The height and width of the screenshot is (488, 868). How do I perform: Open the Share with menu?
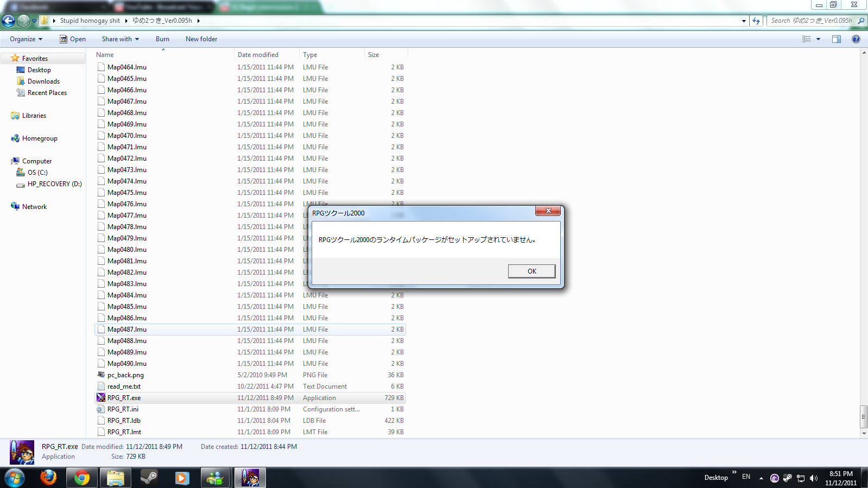pos(120,39)
